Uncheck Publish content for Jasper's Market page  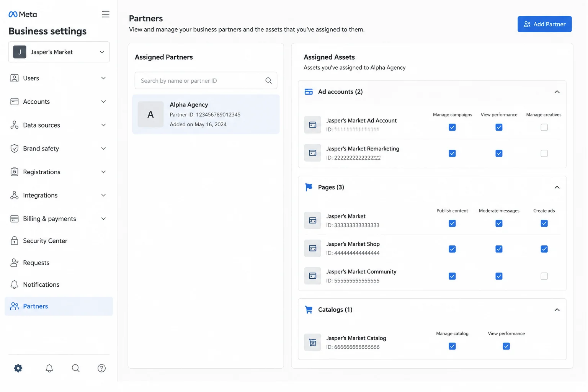pos(452,223)
